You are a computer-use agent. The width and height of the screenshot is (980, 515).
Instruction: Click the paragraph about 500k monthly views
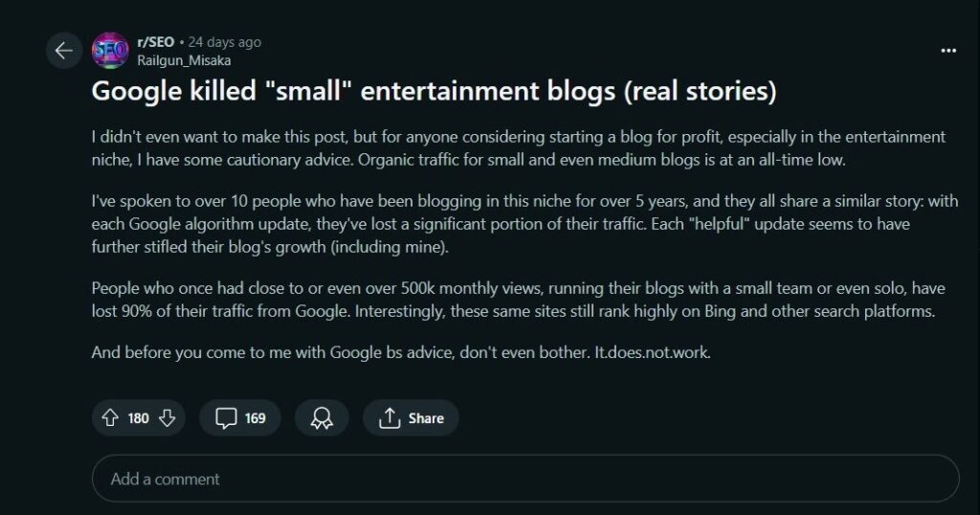(x=518, y=300)
